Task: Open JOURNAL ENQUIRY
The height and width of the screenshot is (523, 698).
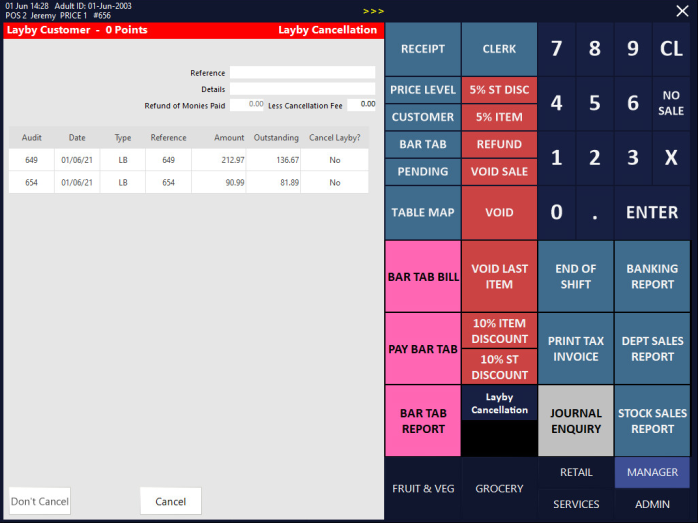Action: click(x=576, y=421)
